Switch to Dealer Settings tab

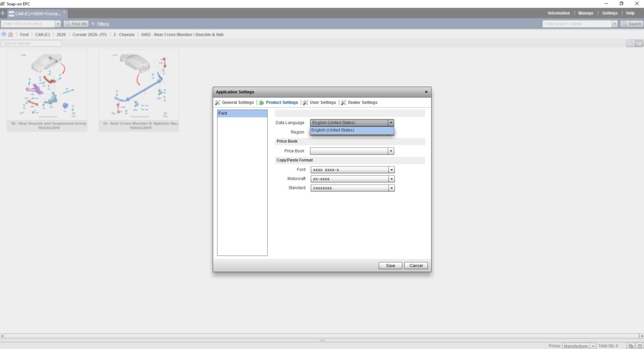coord(362,102)
